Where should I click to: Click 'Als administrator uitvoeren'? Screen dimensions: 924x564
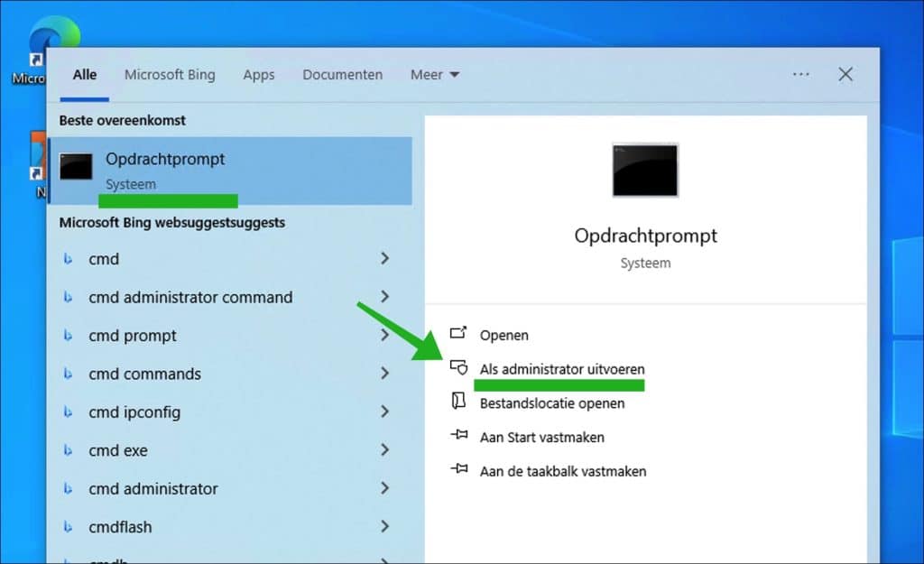pyautogui.click(x=562, y=369)
